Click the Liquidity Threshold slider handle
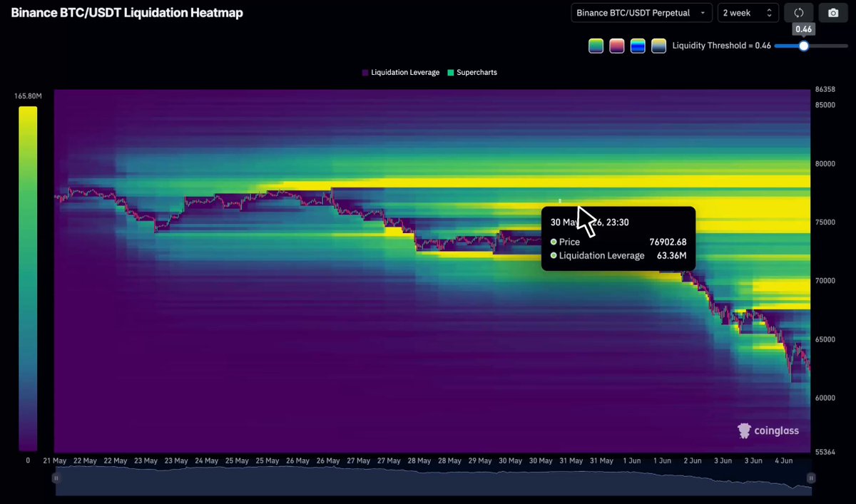The height and width of the screenshot is (504, 856). click(x=804, y=46)
